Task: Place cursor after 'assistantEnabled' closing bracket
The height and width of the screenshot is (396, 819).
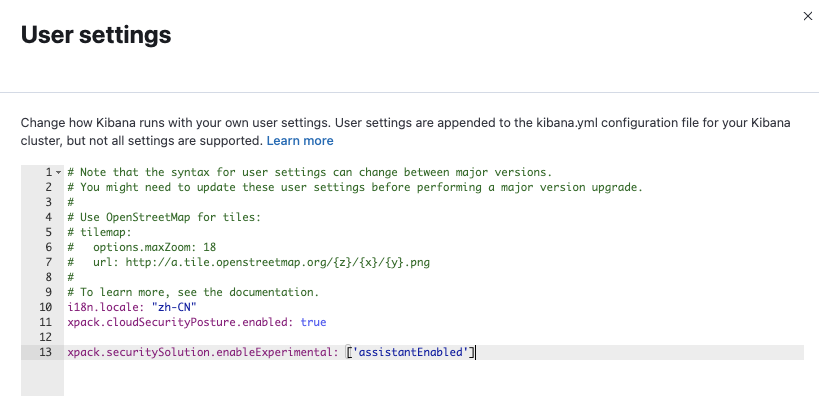Action: click(x=475, y=352)
